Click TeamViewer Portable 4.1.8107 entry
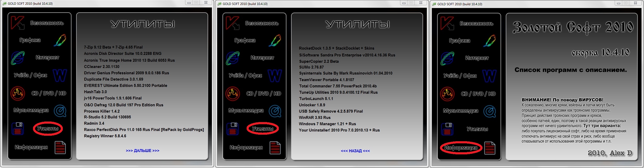 [x=326, y=80]
